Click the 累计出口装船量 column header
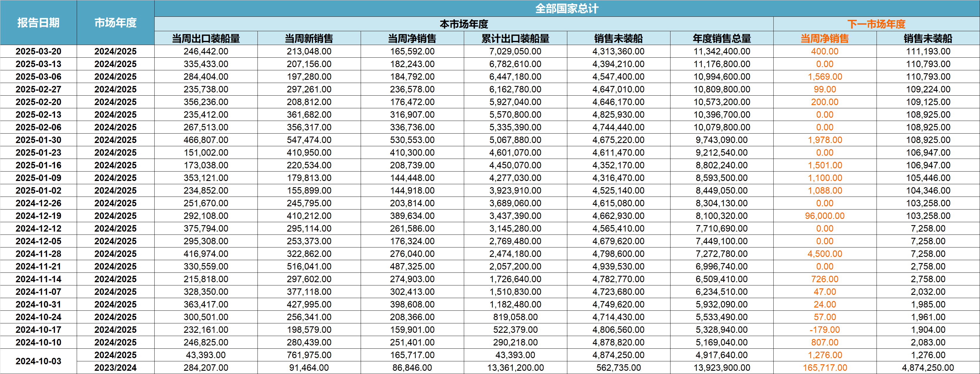The height and width of the screenshot is (374, 980). [x=515, y=39]
